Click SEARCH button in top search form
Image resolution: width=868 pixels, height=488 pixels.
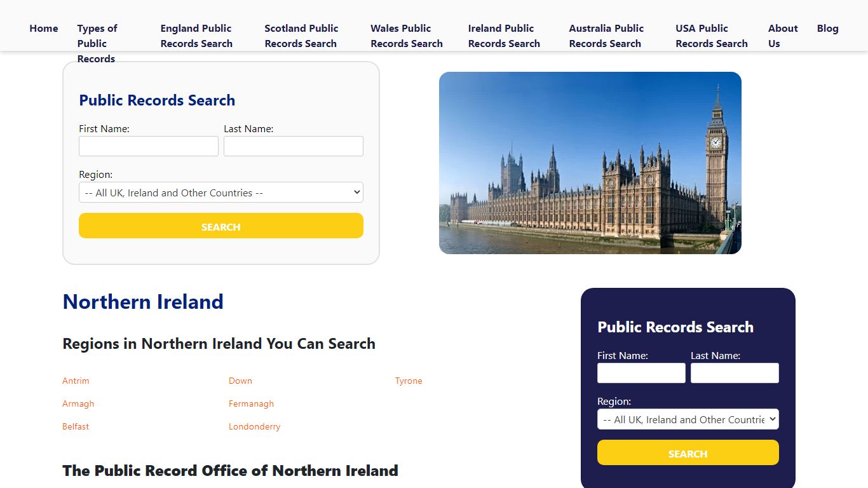click(221, 226)
